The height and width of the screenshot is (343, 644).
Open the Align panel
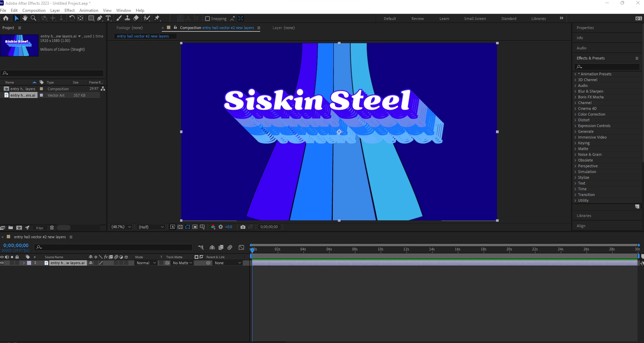point(581,226)
